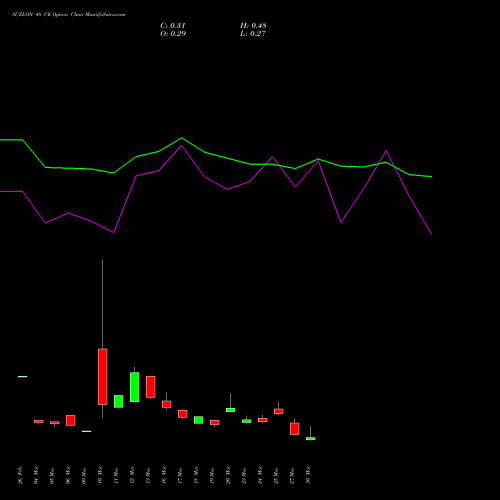Click the 05 Mar date label
Viewport: 500px width, 500px height.
(x=52, y=475)
